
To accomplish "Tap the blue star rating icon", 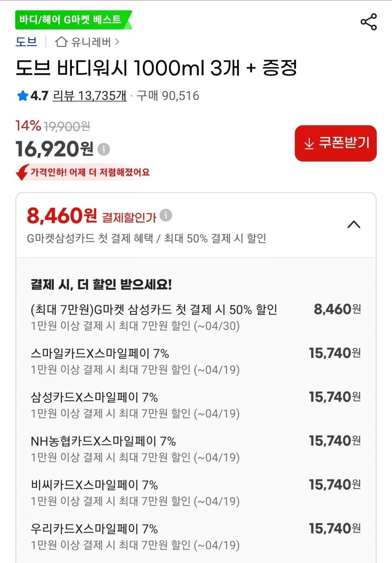I will [22, 96].
